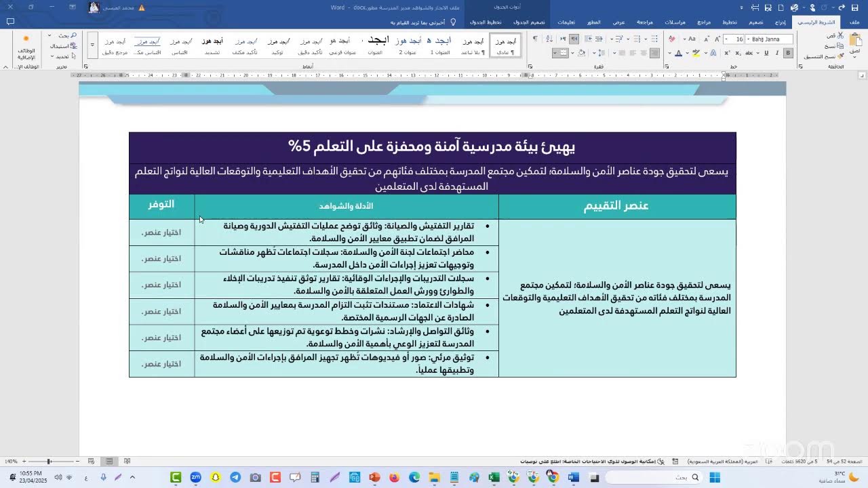Open Telegram from the Windows taskbar
The width and height of the screenshot is (868, 488).
[x=235, y=478]
